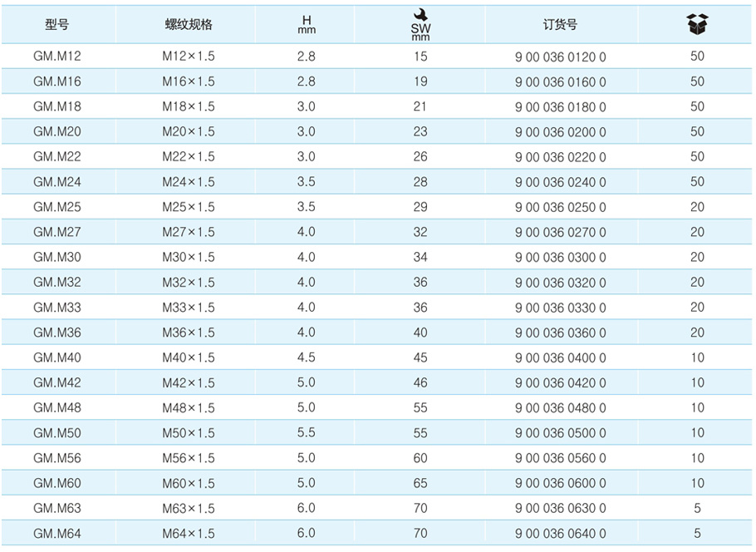Select model cell GM.M25
The image size is (756, 552).
tap(56, 207)
